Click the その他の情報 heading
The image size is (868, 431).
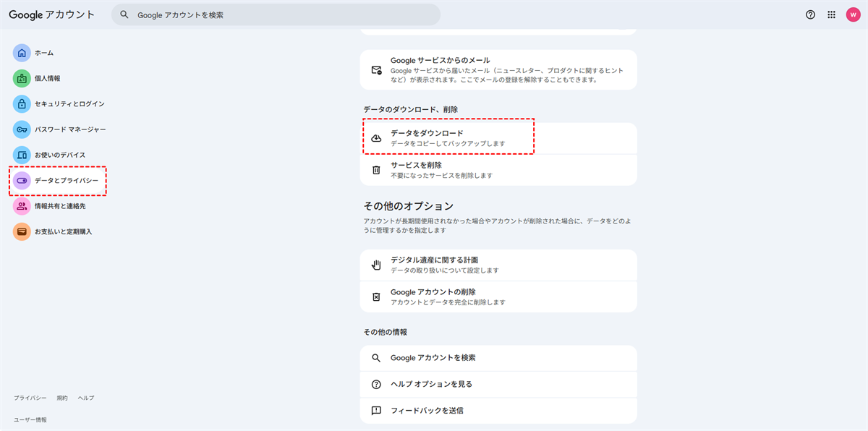pos(386,332)
